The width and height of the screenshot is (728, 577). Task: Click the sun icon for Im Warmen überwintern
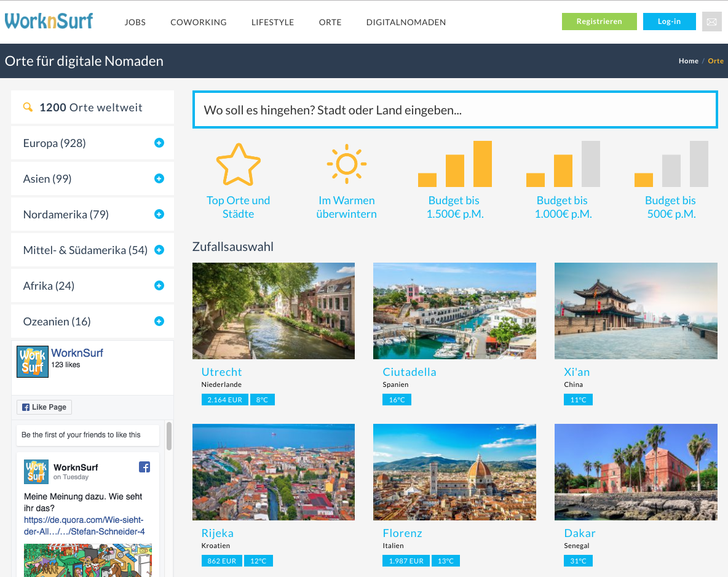(346, 164)
